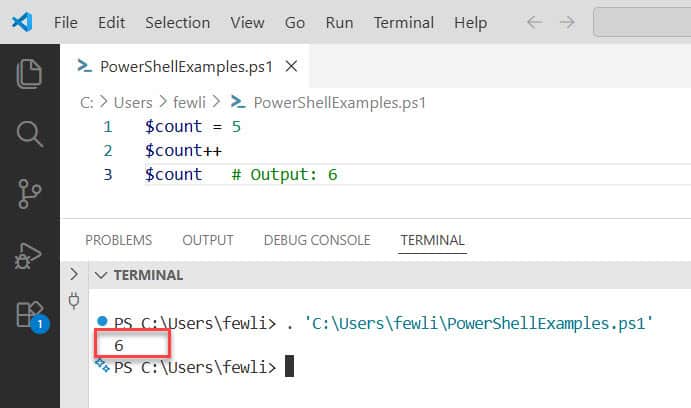Collapse the TERMINAL section chevron
Viewport: 691px width, 408px height.
101,275
